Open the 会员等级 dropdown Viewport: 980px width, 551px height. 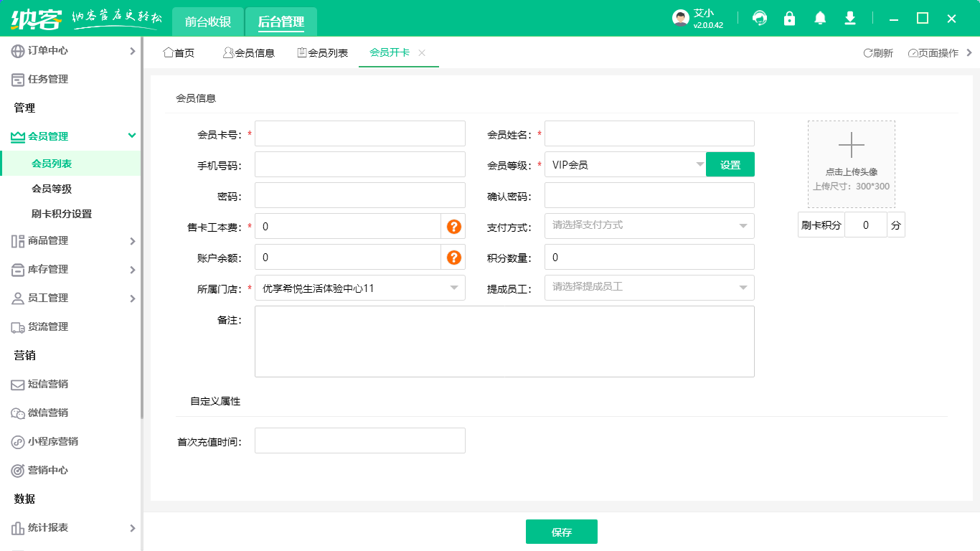[x=625, y=165]
